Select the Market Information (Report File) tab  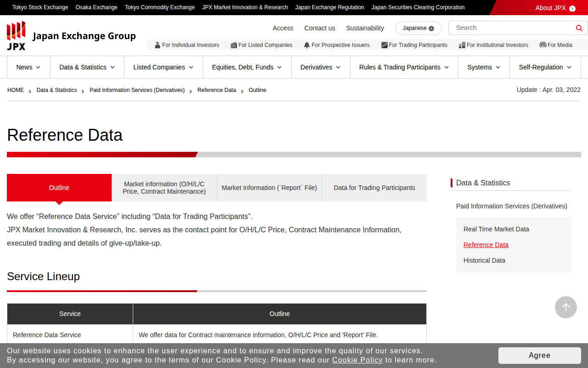coord(269,188)
